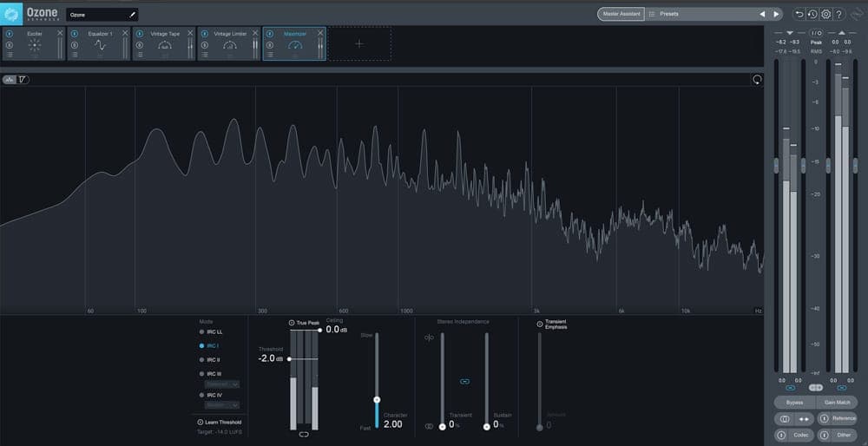Toggle power button on Maximizer module
Viewport: 868px width, 446px height.
270,34
